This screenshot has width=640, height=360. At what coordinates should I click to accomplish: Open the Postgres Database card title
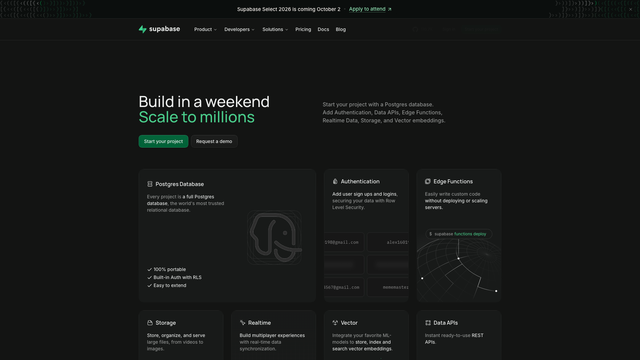(x=180, y=184)
